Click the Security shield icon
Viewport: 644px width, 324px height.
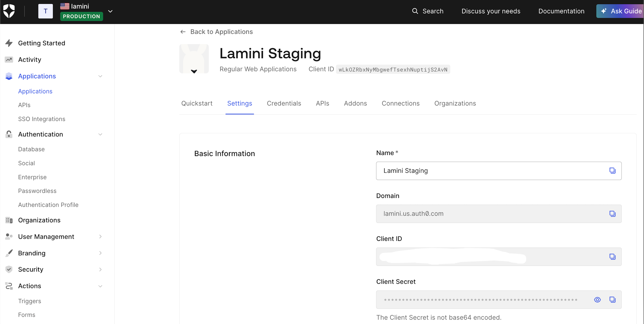[9, 269]
